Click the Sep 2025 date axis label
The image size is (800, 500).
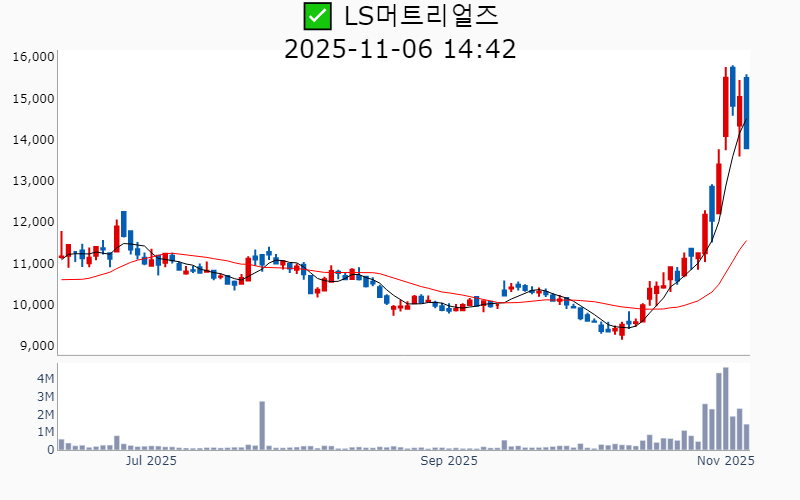pos(449,461)
